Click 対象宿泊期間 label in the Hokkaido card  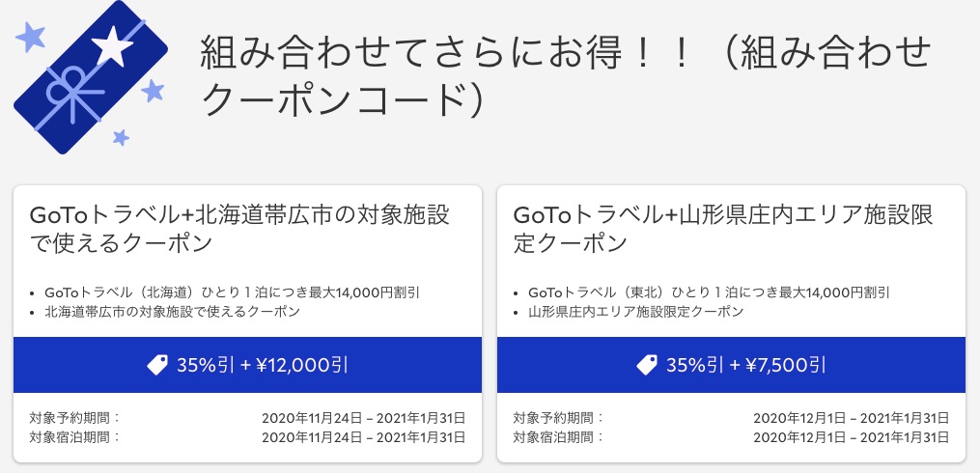coord(74,437)
